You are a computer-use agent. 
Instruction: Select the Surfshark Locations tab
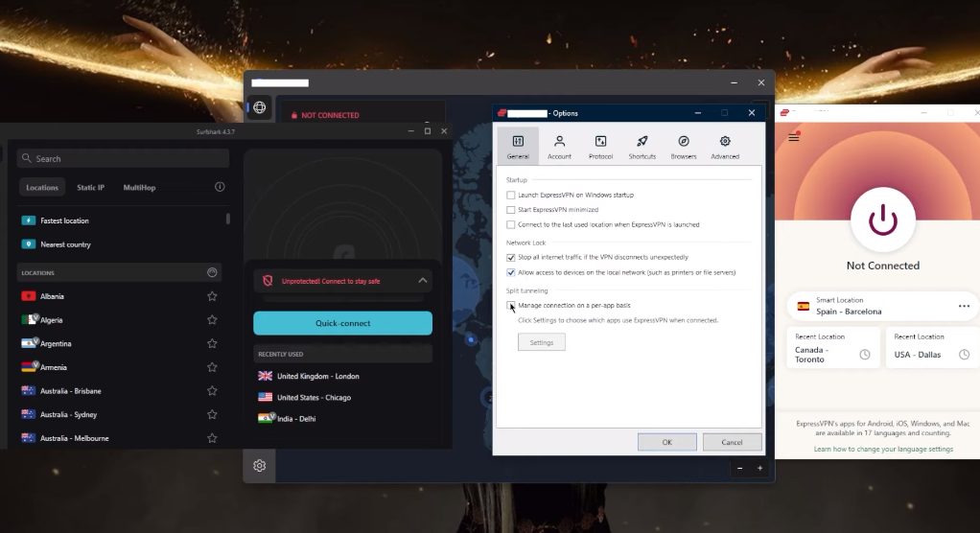point(42,188)
